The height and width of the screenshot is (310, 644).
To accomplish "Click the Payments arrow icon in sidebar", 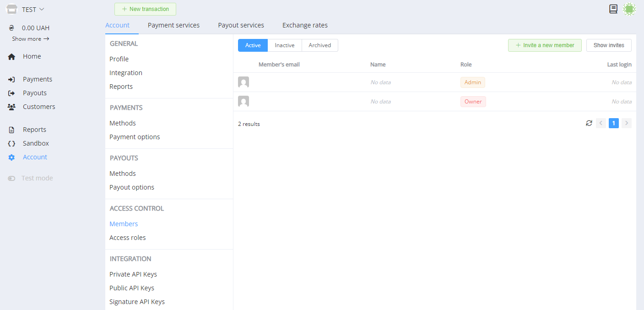I will point(12,80).
